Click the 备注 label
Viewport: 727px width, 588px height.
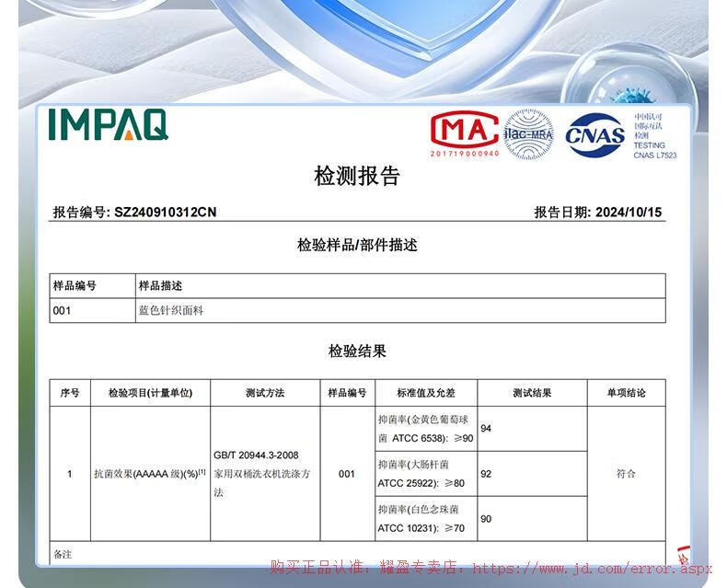(63, 554)
